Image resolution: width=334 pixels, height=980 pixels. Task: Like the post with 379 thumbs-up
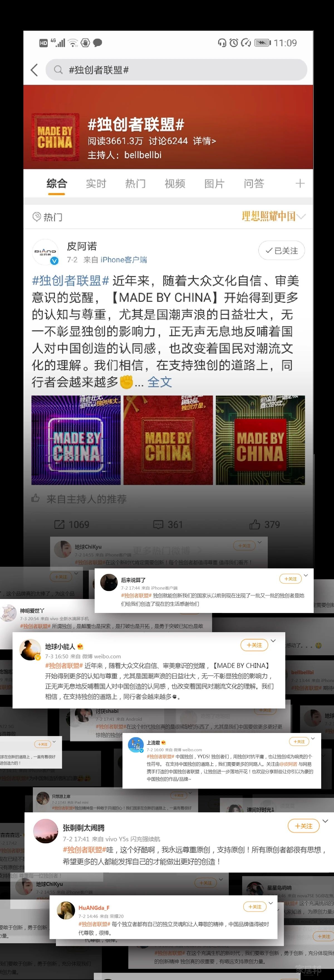pyautogui.click(x=254, y=525)
